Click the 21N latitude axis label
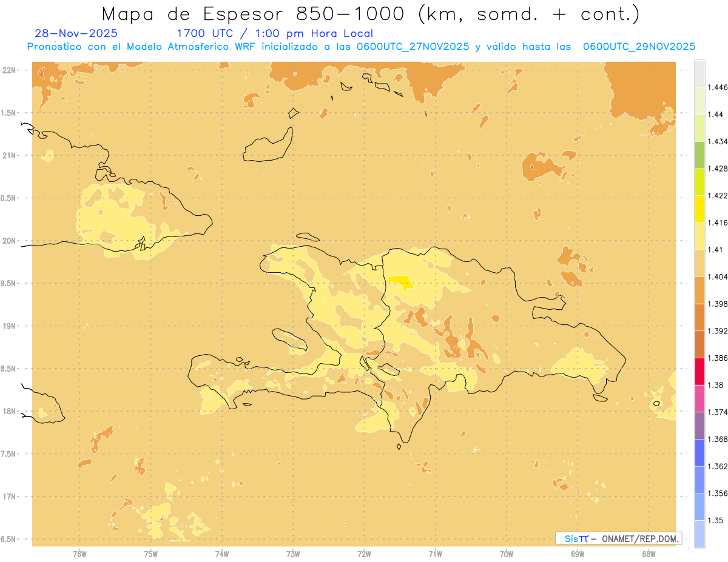Screen dimensions: 728x562 9,156
